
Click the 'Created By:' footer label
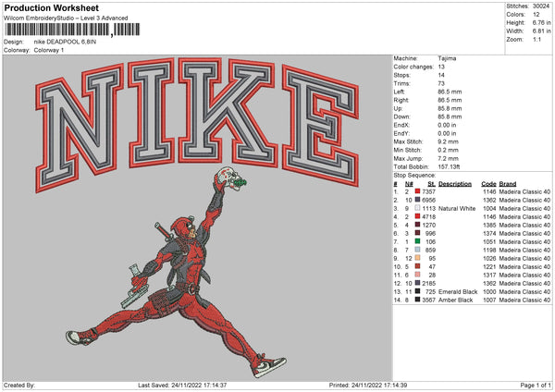[x=19, y=385]
